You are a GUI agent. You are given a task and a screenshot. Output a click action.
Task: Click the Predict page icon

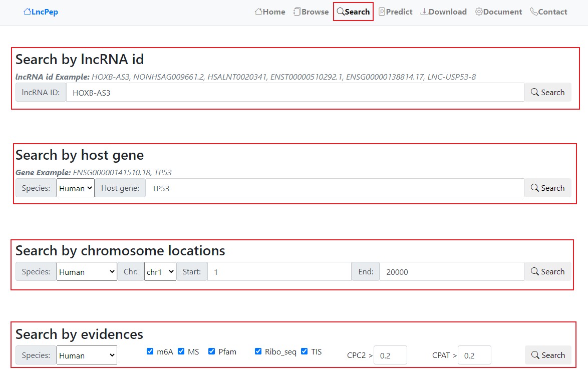pyautogui.click(x=382, y=12)
